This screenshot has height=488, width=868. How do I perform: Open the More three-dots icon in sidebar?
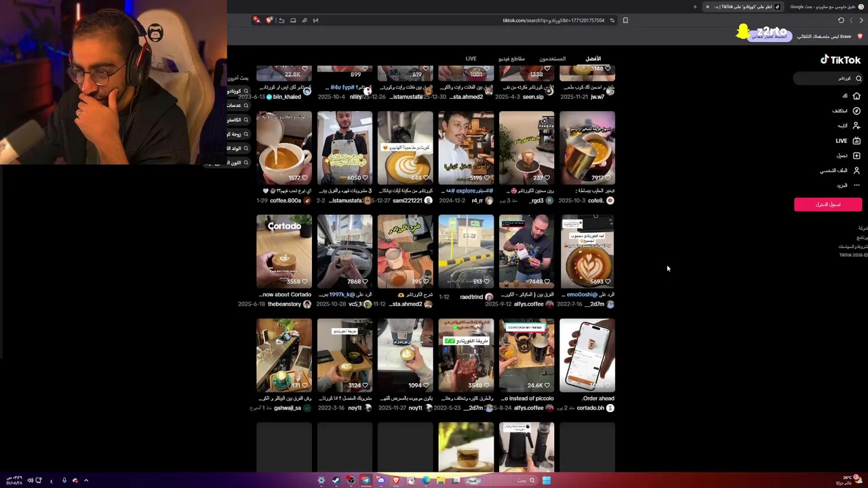click(x=856, y=185)
